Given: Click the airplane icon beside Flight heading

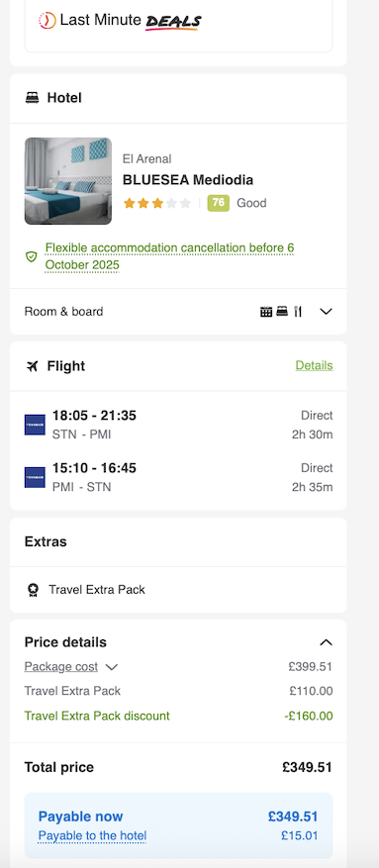Looking at the screenshot, I should (x=32, y=366).
